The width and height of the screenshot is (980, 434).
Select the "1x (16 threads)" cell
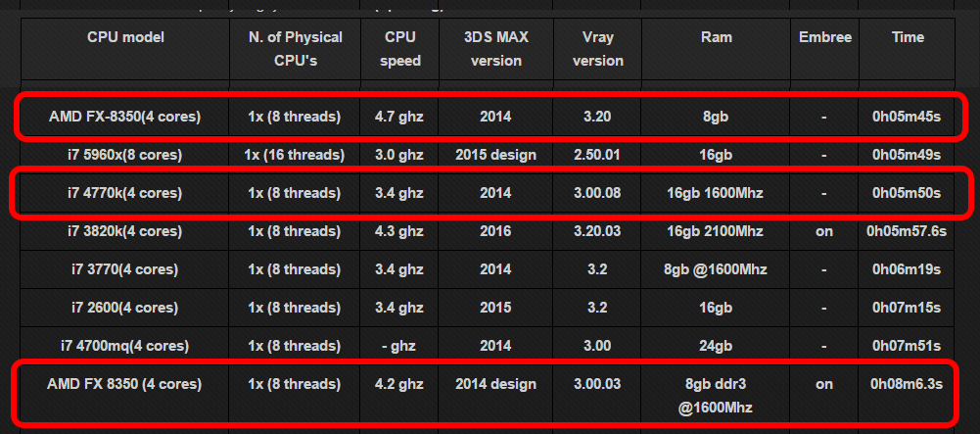click(295, 155)
